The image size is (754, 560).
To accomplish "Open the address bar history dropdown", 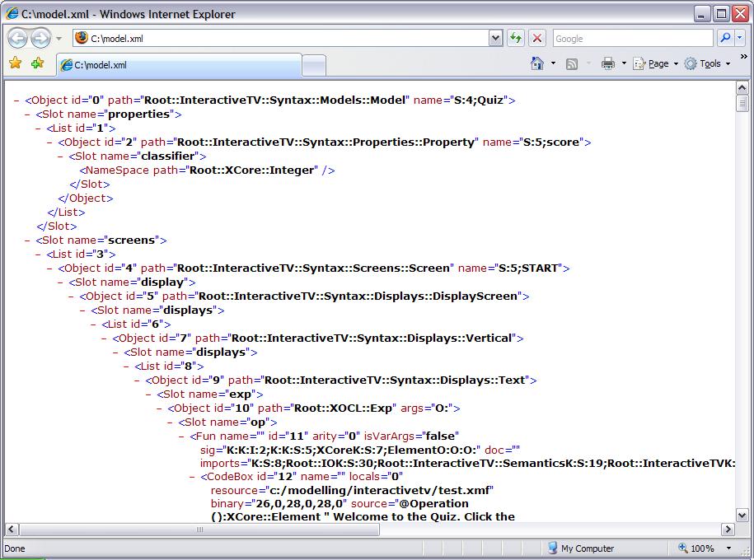I will [x=496, y=38].
